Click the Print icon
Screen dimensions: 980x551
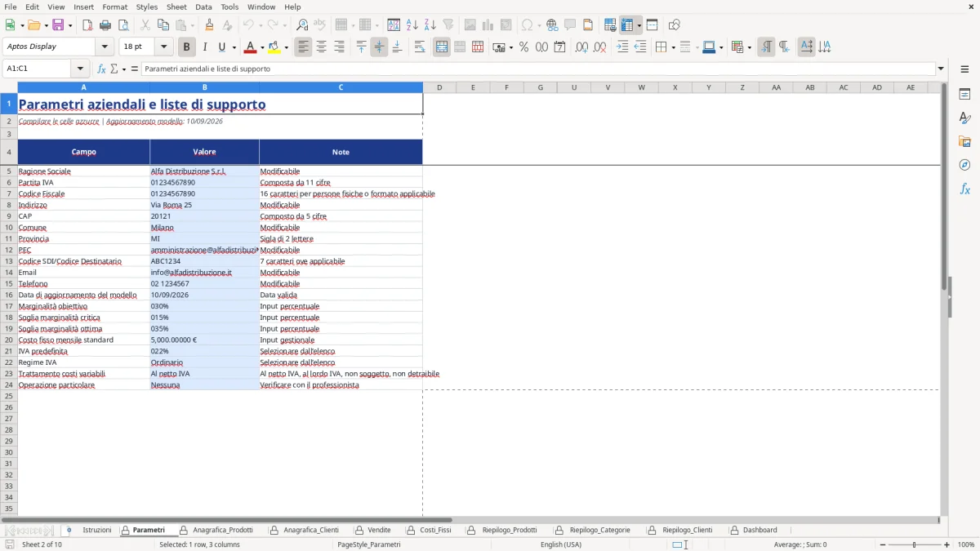tap(105, 25)
